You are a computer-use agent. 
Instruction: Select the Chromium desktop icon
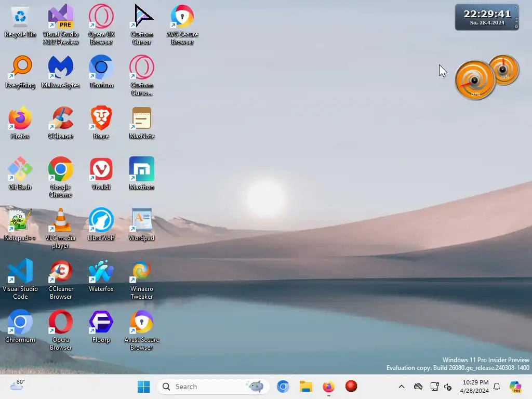pyautogui.click(x=20, y=326)
